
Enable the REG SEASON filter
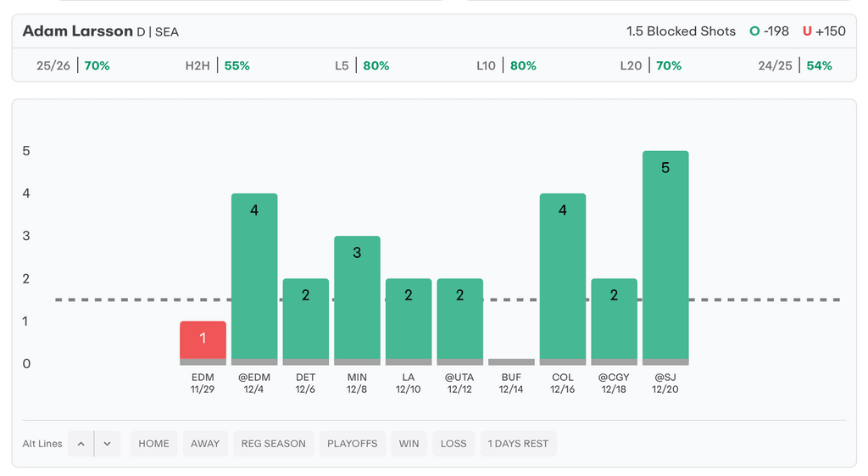(x=273, y=444)
